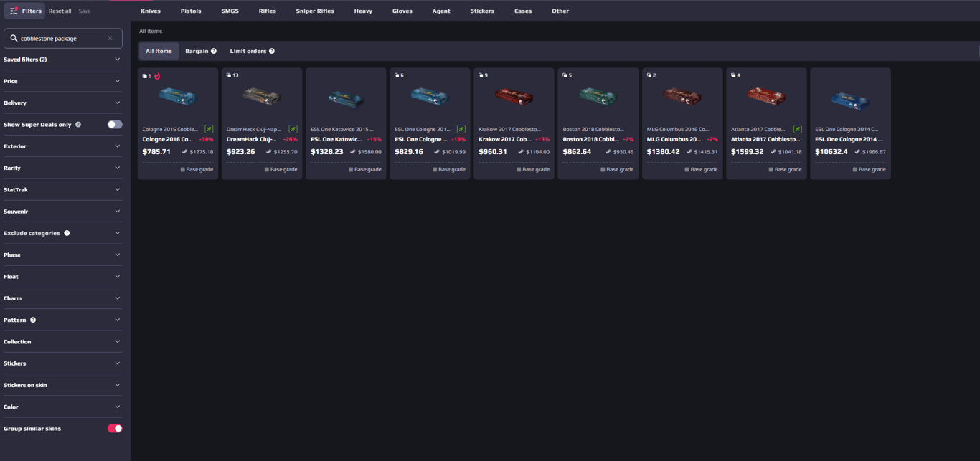Expand the Stickers on skin filter section
This screenshot has height=461, width=980.
click(x=62, y=385)
